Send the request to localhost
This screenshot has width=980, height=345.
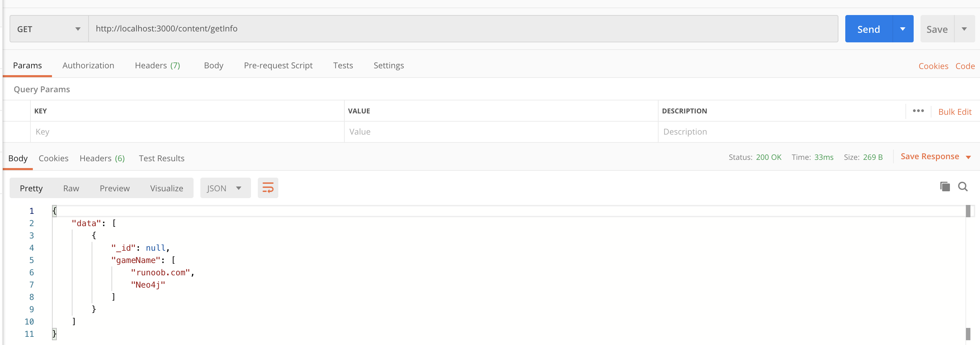pyautogui.click(x=869, y=28)
